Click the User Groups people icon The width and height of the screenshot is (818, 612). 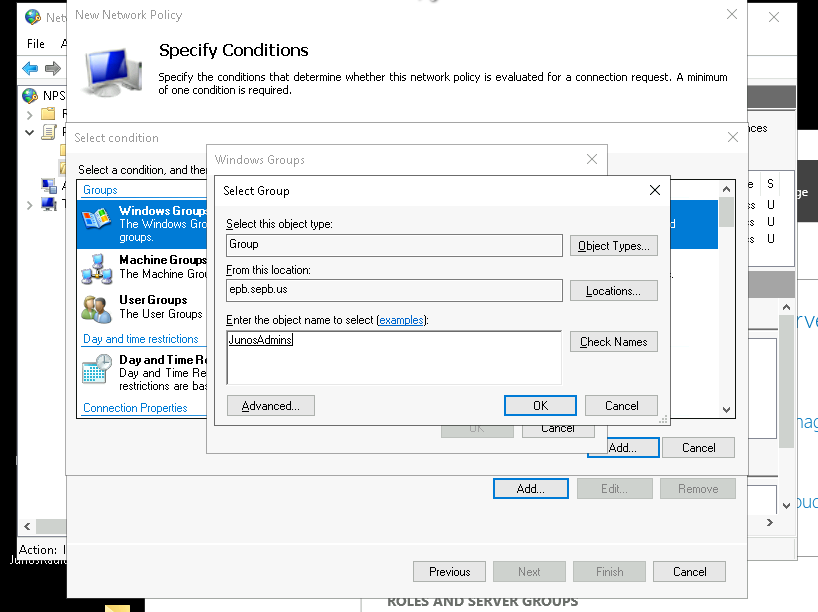tap(98, 307)
